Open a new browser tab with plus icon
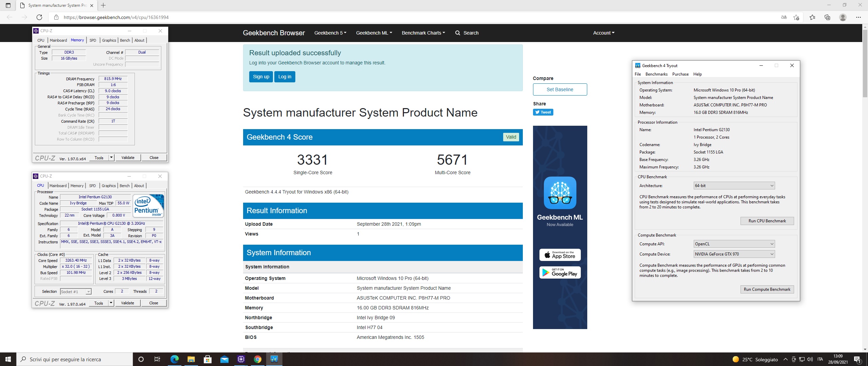 [103, 5]
